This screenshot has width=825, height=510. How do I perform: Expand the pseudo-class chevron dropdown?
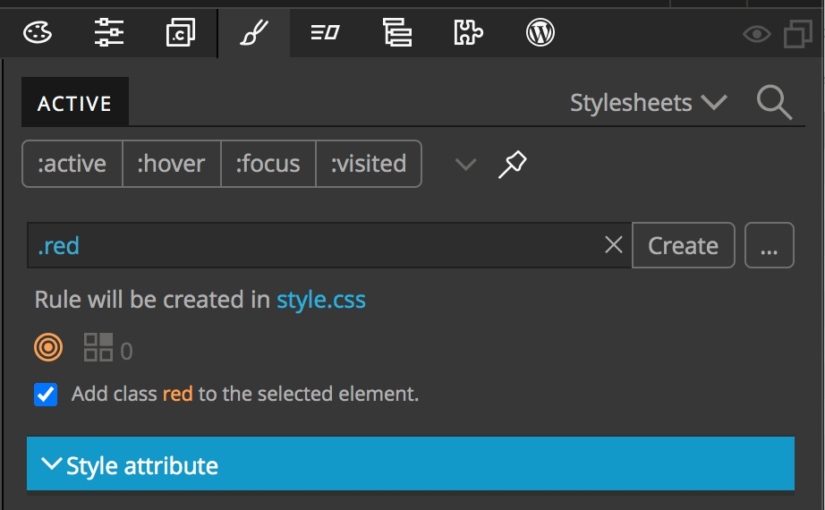(466, 164)
